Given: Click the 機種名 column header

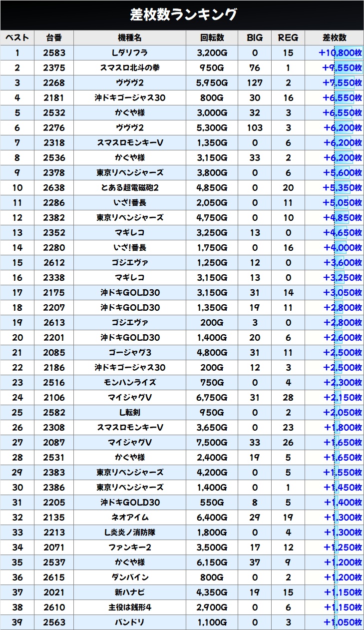Looking at the screenshot, I should [x=130, y=38].
